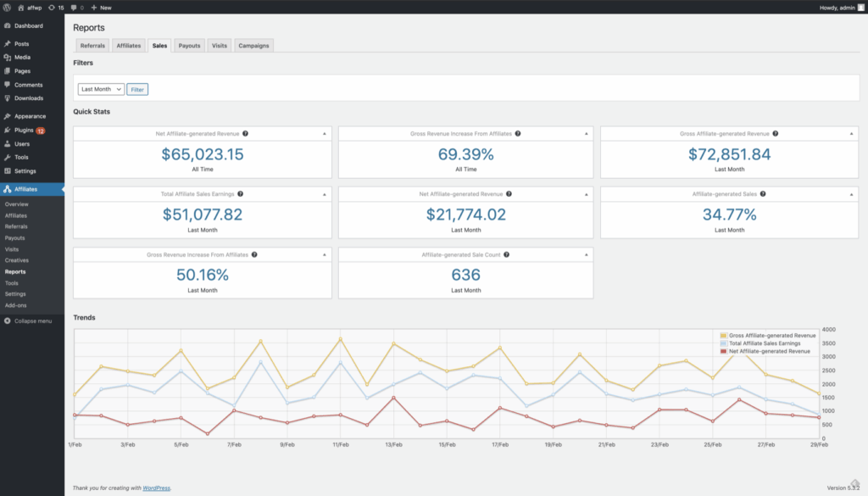Collapse the admin menu using the arrow icon
Screen dimensions: 868x496
click(7, 320)
